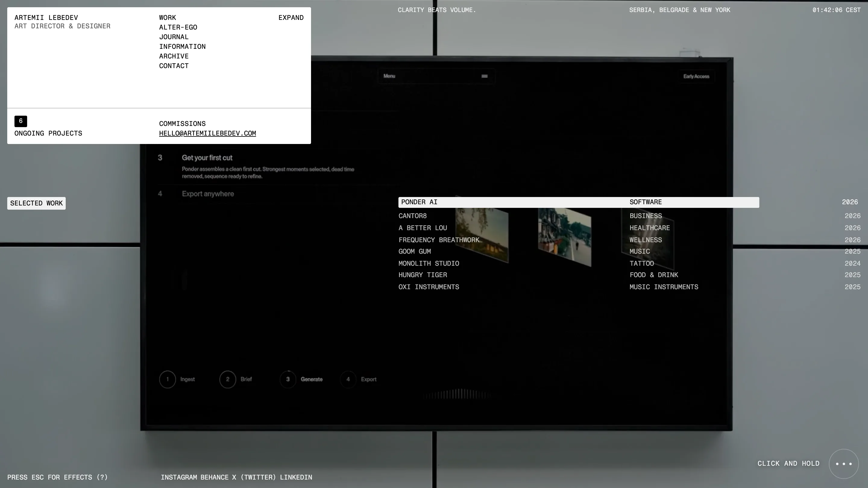The height and width of the screenshot is (488, 868).
Task: Click the Clarity Beats Volume tagline
Action: [x=437, y=10]
